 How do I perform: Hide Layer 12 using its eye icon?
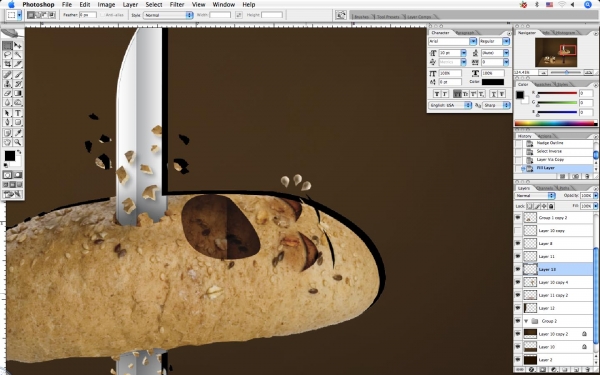[x=518, y=308]
